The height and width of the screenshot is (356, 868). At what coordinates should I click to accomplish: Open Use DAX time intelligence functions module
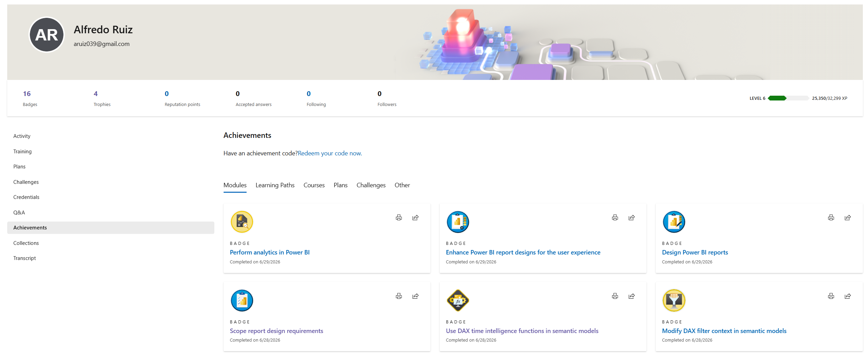pos(522,331)
